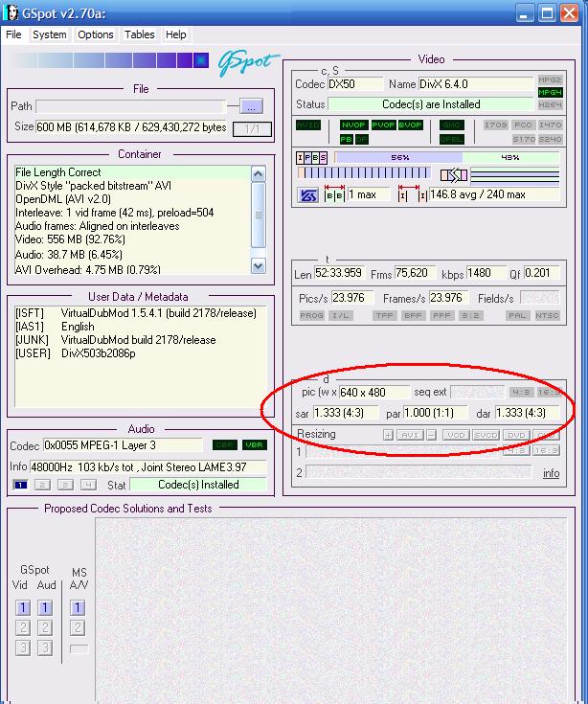Image resolution: width=588 pixels, height=704 pixels.
Task: Open the Help menu
Action: 176,34
